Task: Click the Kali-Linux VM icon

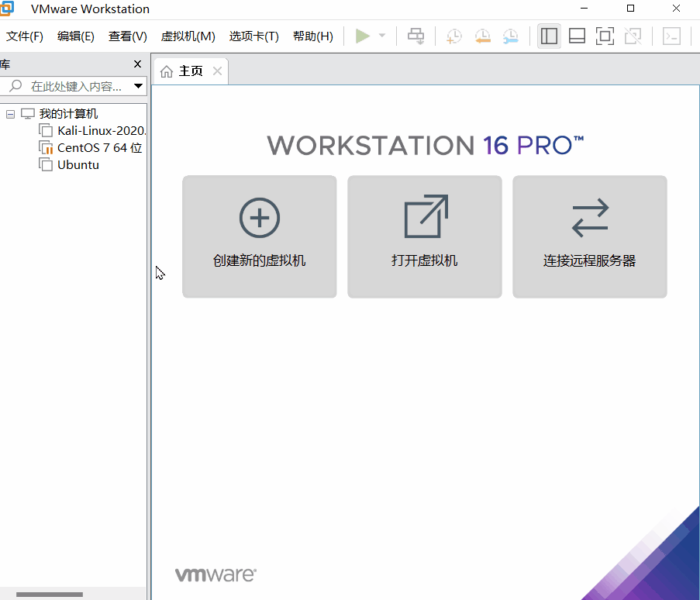Action: point(46,130)
